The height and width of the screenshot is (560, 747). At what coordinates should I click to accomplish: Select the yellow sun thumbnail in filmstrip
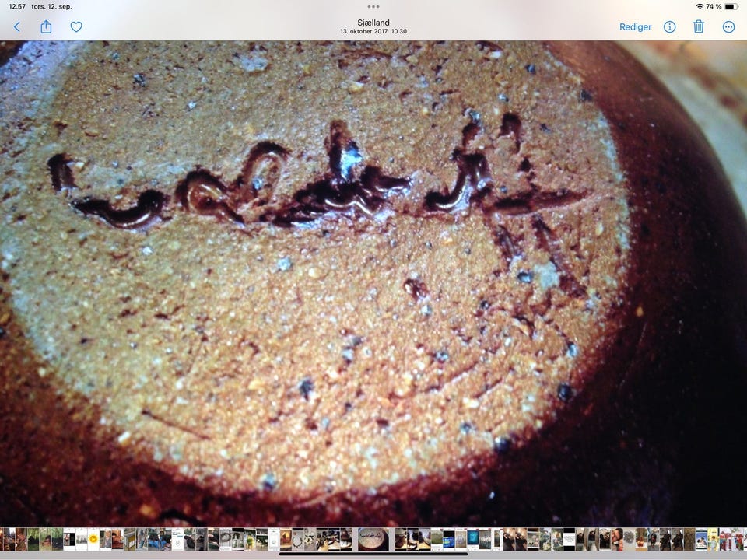tap(93, 539)
